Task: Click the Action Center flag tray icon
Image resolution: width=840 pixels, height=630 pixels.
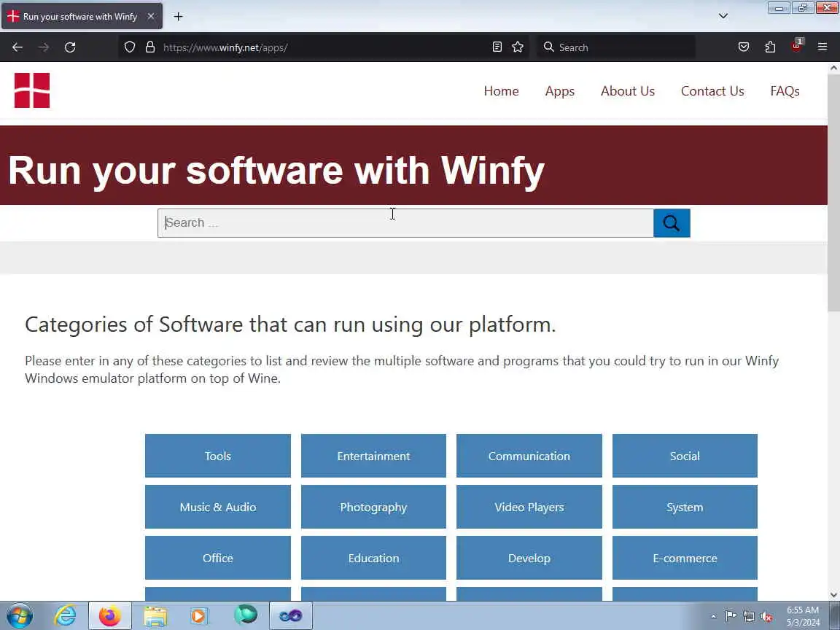Action: pyautogui.click(x=730, y=616)
